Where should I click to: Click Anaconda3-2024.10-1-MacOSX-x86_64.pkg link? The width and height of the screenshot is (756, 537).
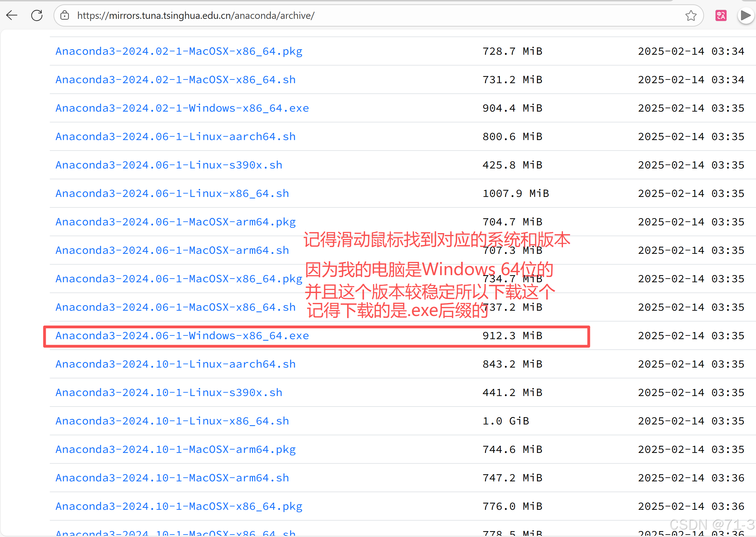[179, 506]
